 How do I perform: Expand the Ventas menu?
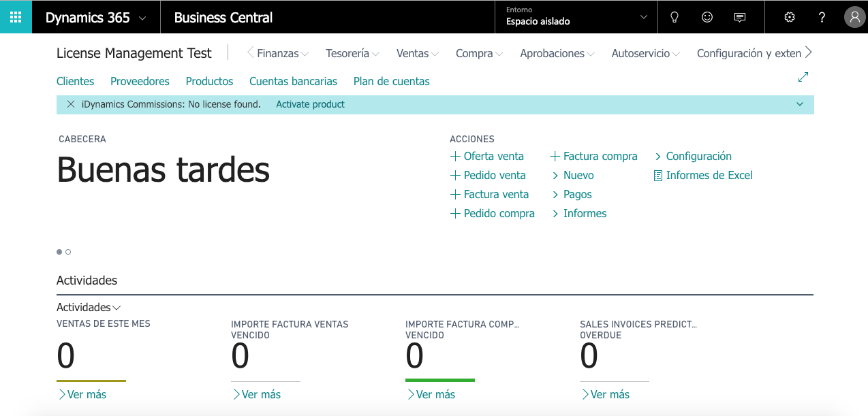coord(418,53)
